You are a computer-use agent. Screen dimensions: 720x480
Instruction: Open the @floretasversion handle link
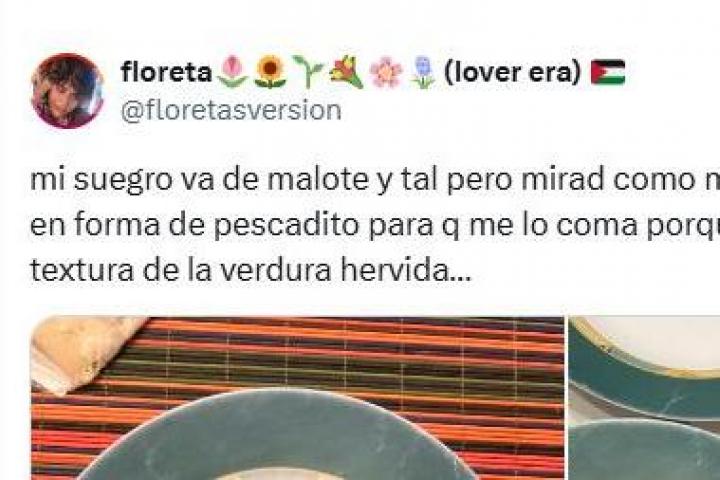pyautogui.click(x=231, y=110)
